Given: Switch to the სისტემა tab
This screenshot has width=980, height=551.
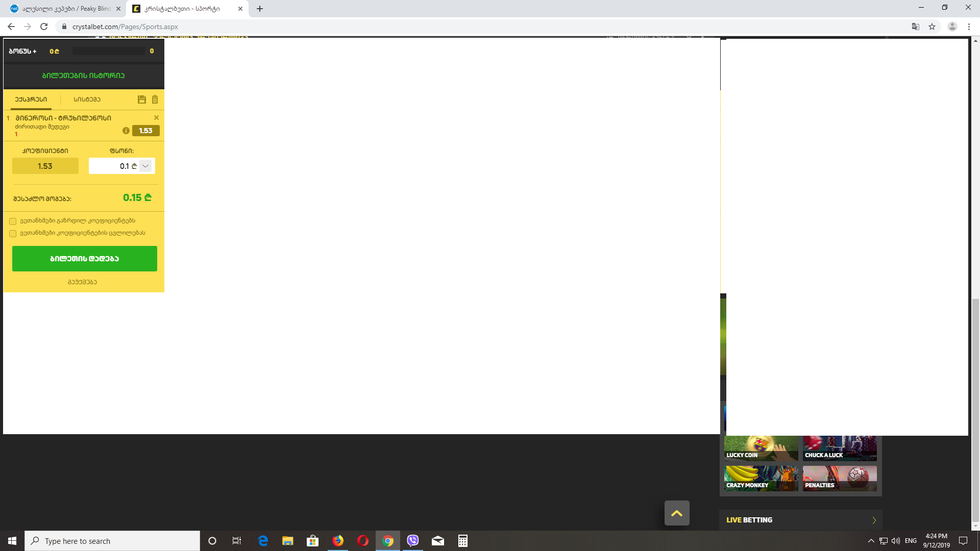Looking at the screenshot, I should [x=87, y=99].
